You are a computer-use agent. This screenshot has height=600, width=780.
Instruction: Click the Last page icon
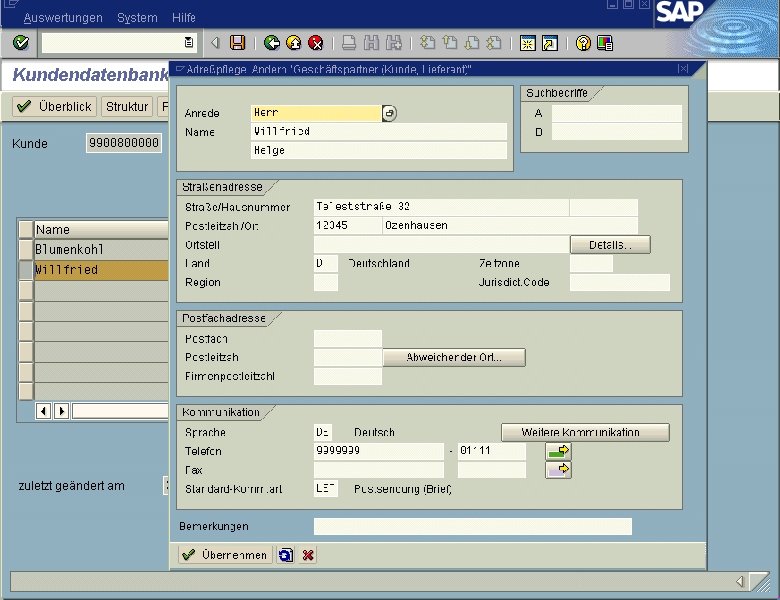[x=493, y=43]
